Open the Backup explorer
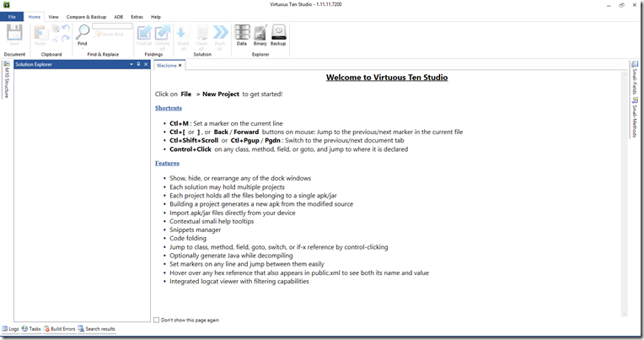This screenshot has width=644, height=340. tap(278, 35)
